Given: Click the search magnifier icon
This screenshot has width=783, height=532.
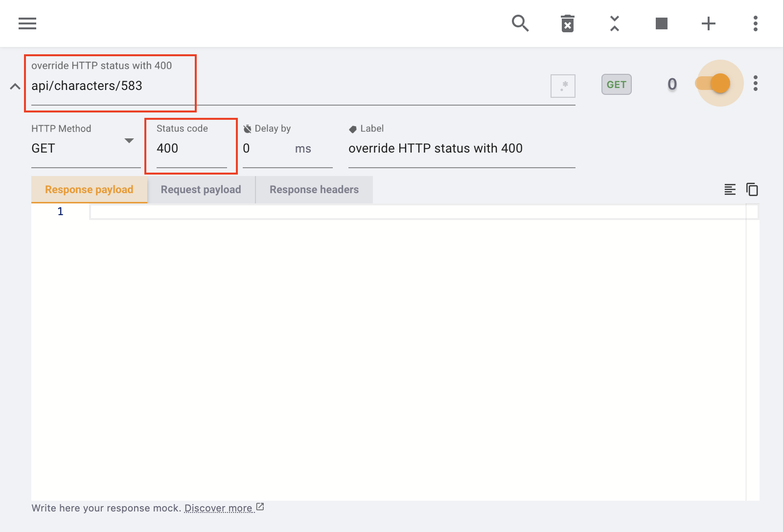Looking at the screenshot, I should point(520,23).
